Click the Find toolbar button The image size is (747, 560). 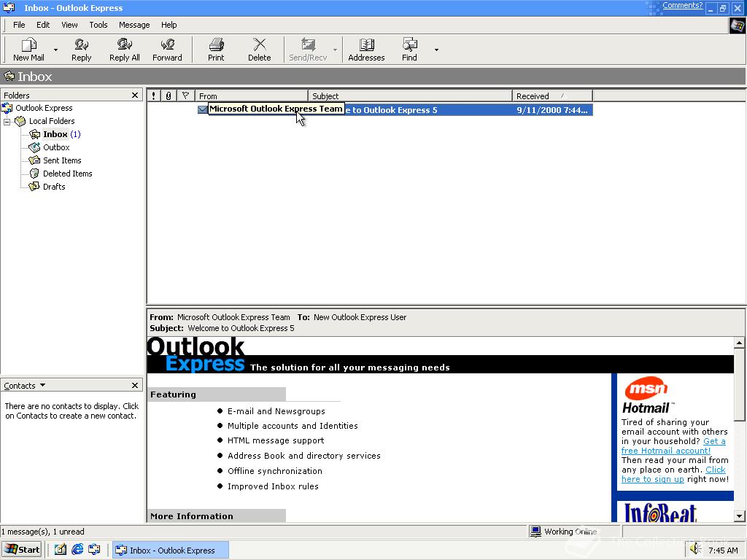click(409, 49)
